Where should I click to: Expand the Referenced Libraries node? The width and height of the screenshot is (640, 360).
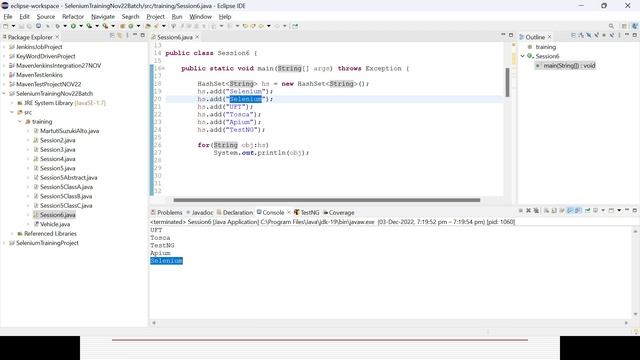tap(12, 233)
